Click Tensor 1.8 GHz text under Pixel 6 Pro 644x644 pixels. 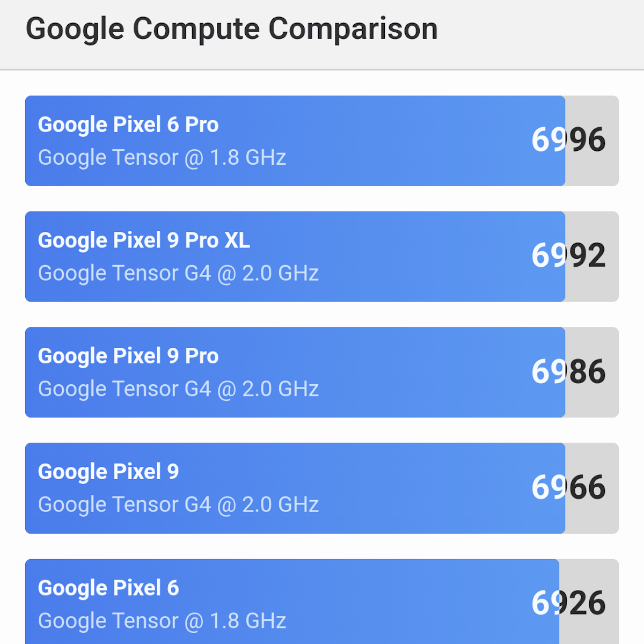coord(162,158)
